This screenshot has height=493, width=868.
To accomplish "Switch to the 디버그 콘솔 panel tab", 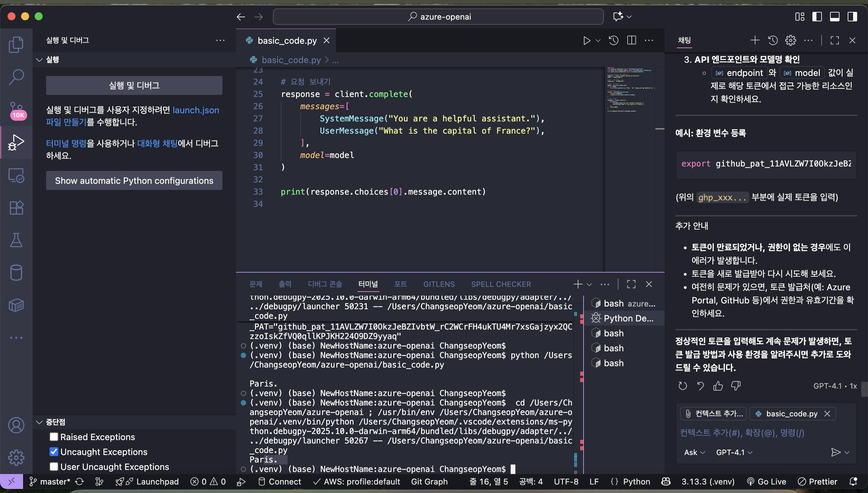I will 325,284.
